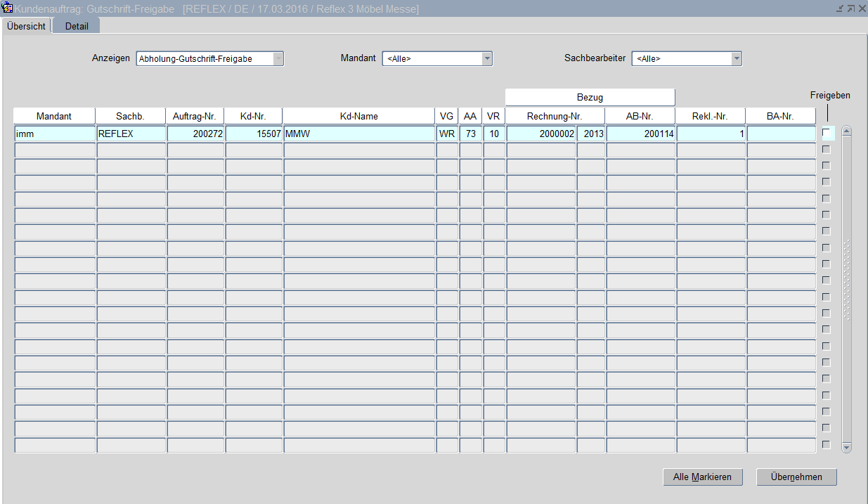Open the Sachbearbeiter dropdown
Viewport: 868px width, 504px height.
click(x=736, y=59)
